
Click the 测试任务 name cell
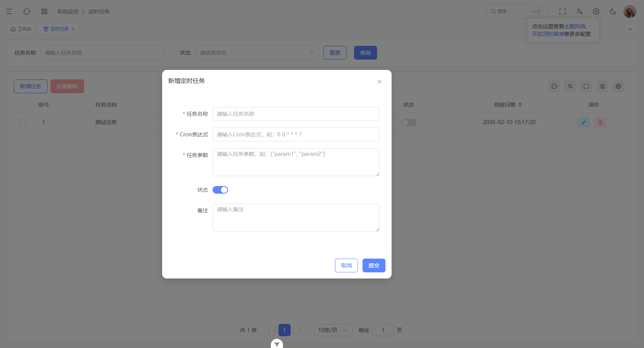[106, 122]
